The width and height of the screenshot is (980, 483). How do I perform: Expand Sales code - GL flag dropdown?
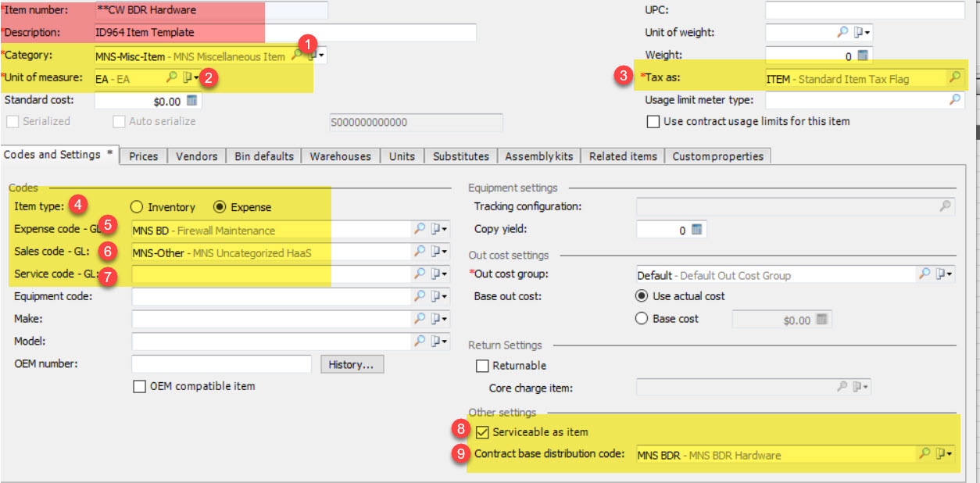point(440,252)
